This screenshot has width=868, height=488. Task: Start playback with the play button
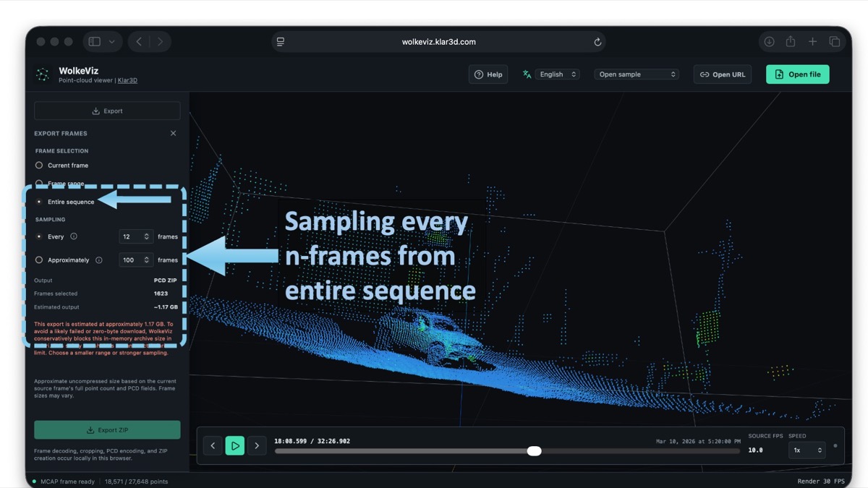pos(235,446)
